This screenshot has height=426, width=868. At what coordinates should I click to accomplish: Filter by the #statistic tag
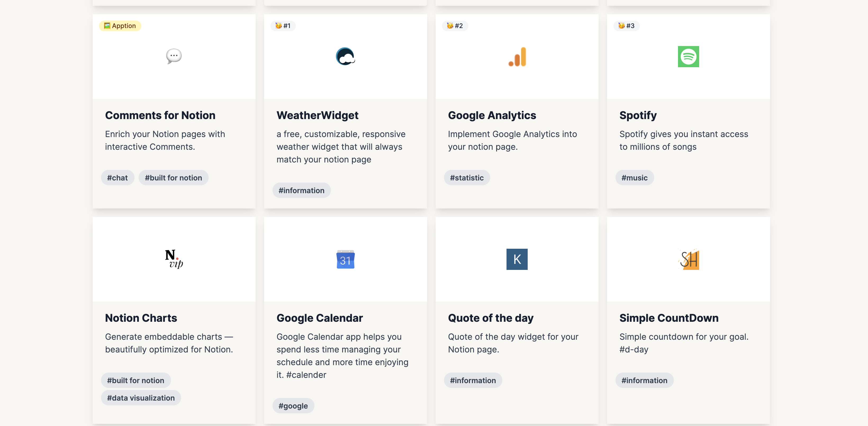click(x=467, y=178)
